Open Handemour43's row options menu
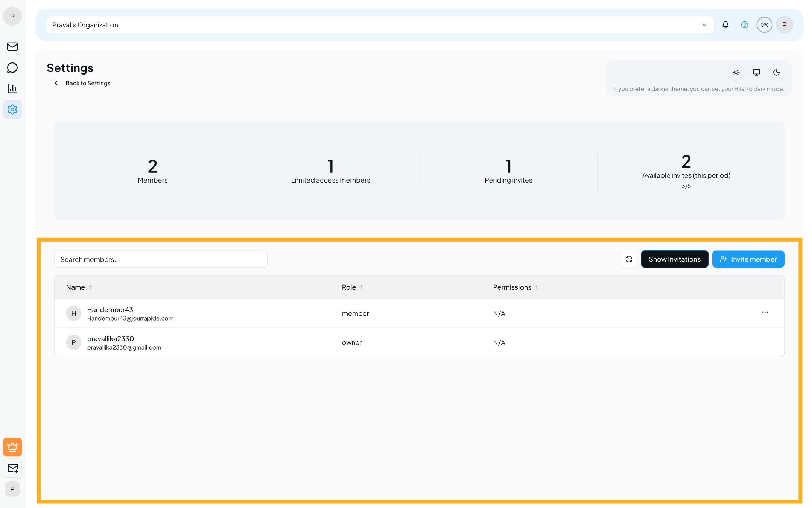 tap(765, 312)
